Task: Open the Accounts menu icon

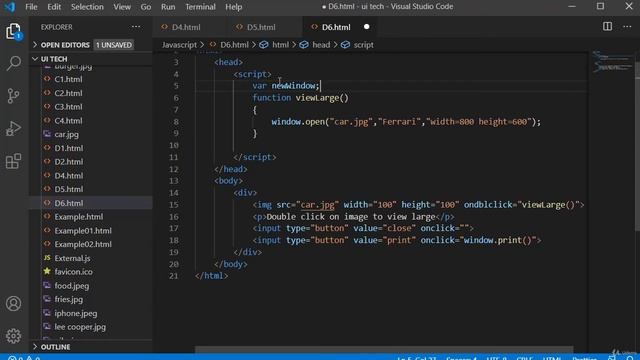Action: 13,303
